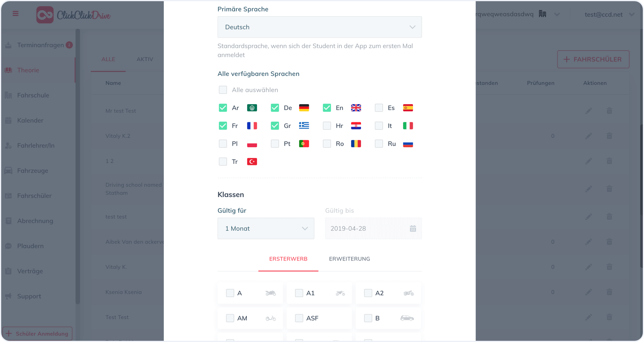
Task: Uncheck the Ar language checkbox
Action: tap(223, 108)
